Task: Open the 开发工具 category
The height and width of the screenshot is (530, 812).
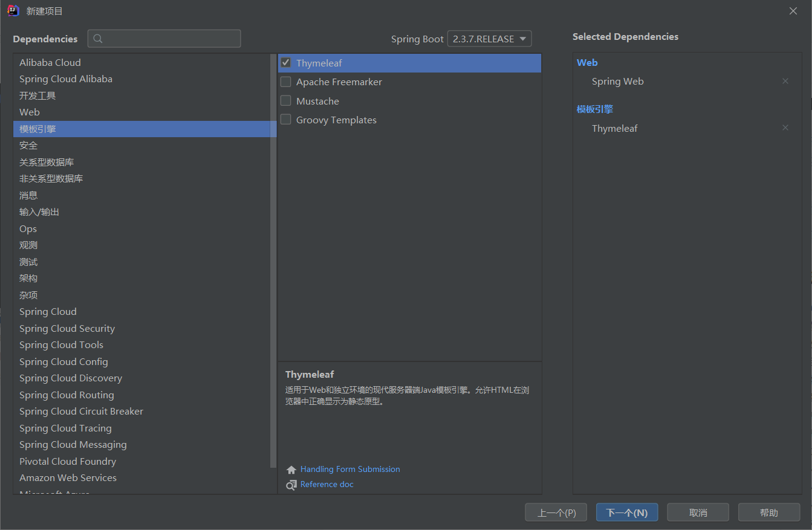Action: pyautogui.click(x=141, y=95)
